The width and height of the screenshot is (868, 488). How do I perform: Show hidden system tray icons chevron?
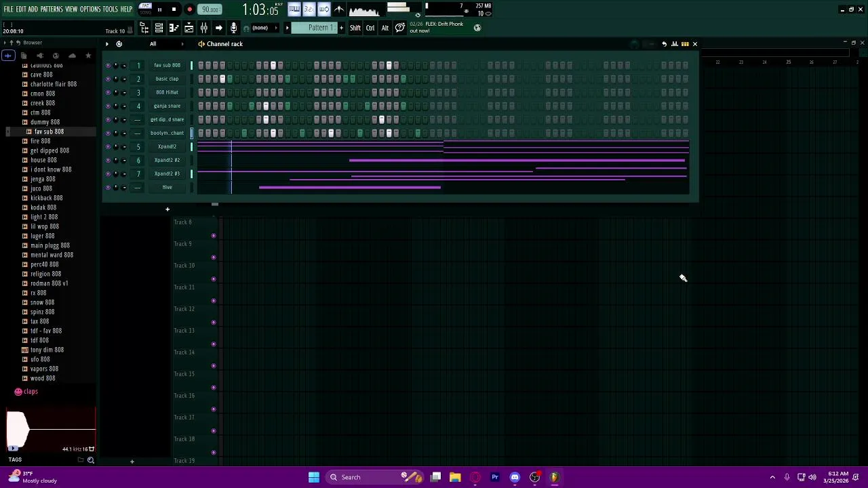(772, 477)
